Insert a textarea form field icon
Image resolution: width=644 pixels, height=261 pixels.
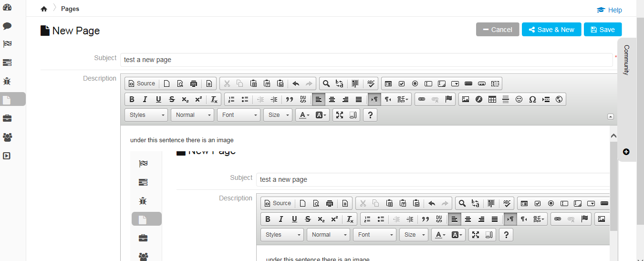click(x=442, y=84)
